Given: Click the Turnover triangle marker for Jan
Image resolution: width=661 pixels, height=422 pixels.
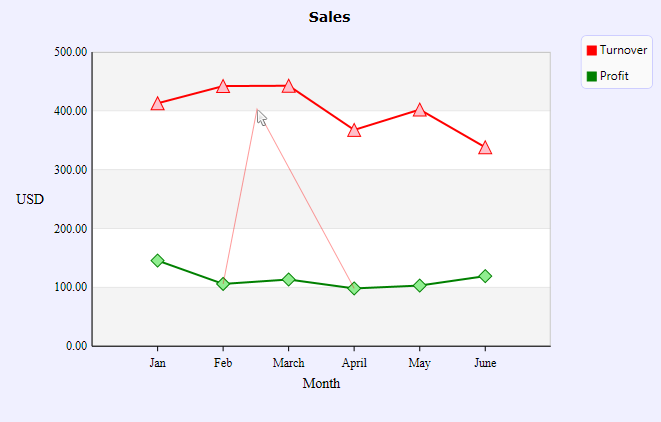Looking at the screenshot, I should point(158,103).
